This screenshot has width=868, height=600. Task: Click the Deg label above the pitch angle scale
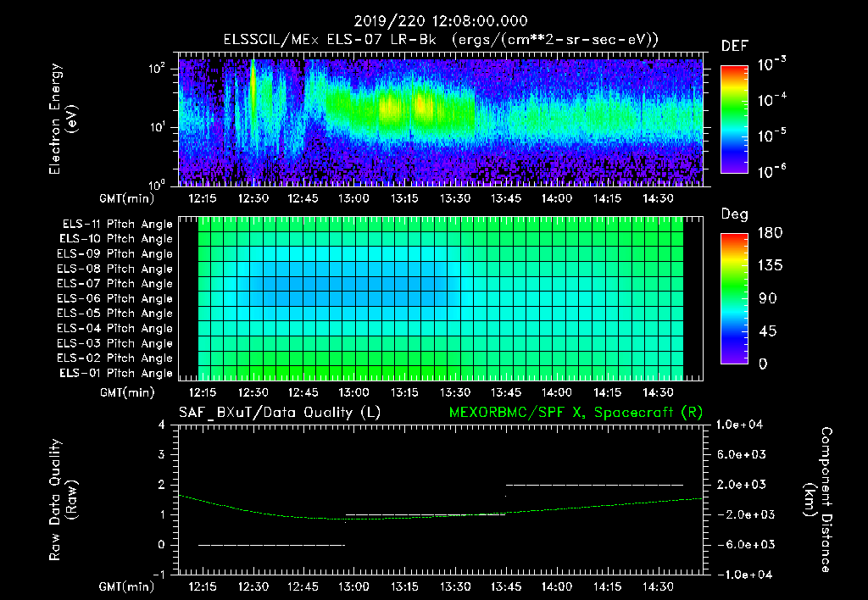[735, 214]
